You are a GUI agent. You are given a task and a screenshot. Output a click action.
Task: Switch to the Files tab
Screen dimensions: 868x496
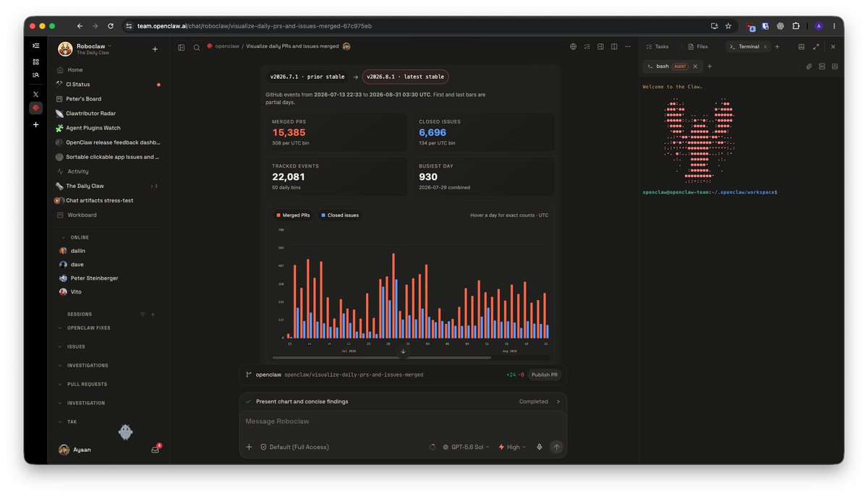(x=697, y=46)
